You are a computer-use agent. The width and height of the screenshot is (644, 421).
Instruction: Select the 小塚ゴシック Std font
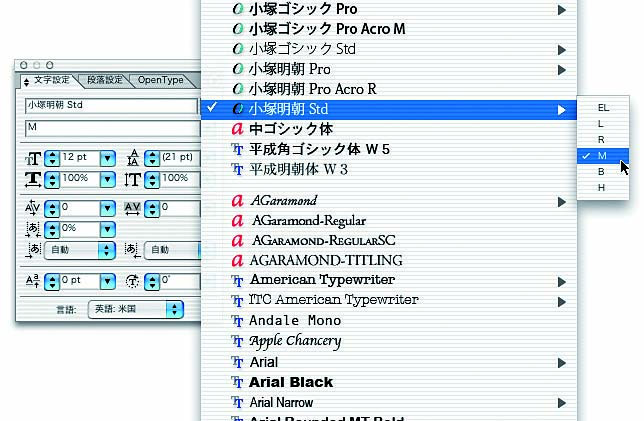[x=389, y=49]
